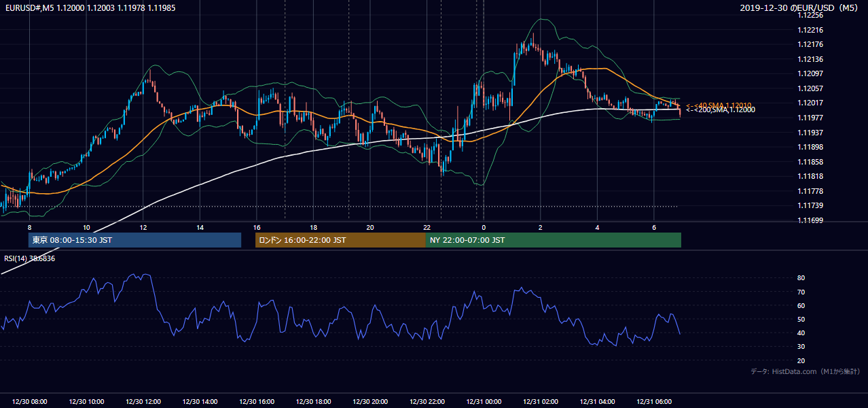Click price level 1.11937 on the price axis
This screenshot has height=408, width=868.
[x=810, y=133]
